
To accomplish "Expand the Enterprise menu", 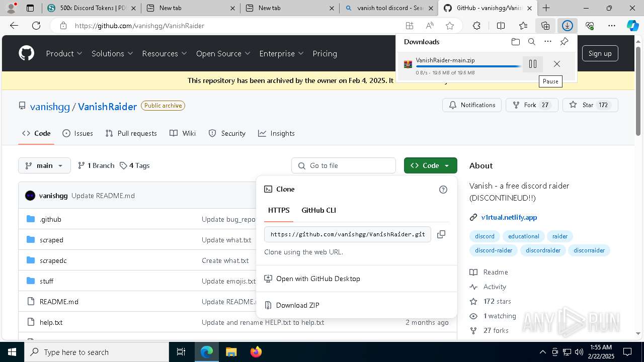I will (x=281, y=53).
